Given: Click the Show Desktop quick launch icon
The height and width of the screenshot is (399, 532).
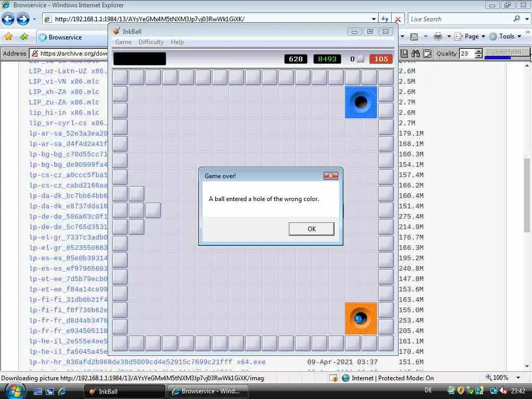Looking at the screenshot, I should 37,391.
